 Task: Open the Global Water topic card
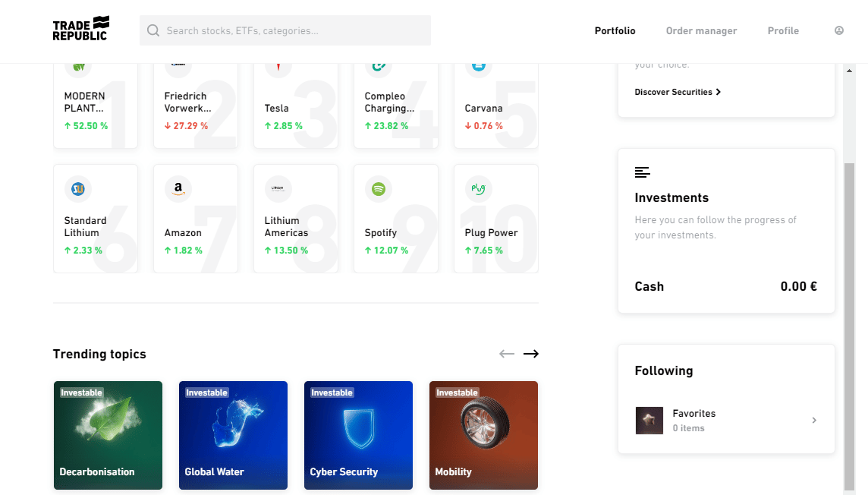[233, 435]
